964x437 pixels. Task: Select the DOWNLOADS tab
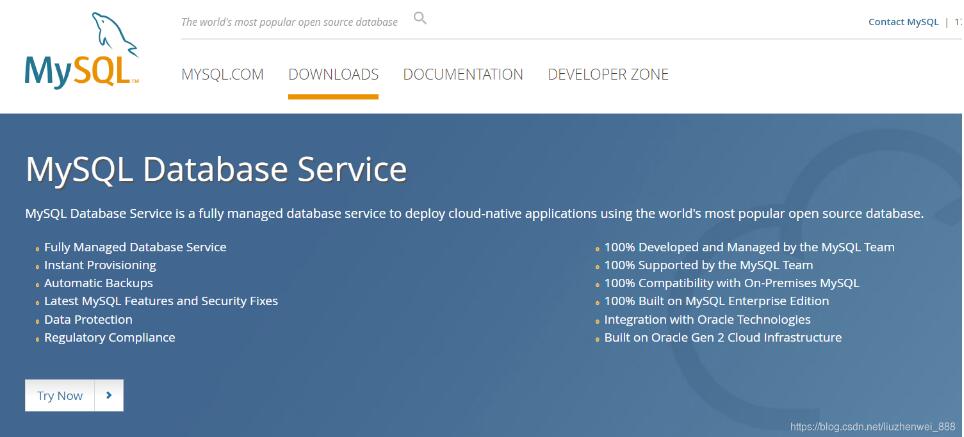pyautogui.click(x=333, y=74)
